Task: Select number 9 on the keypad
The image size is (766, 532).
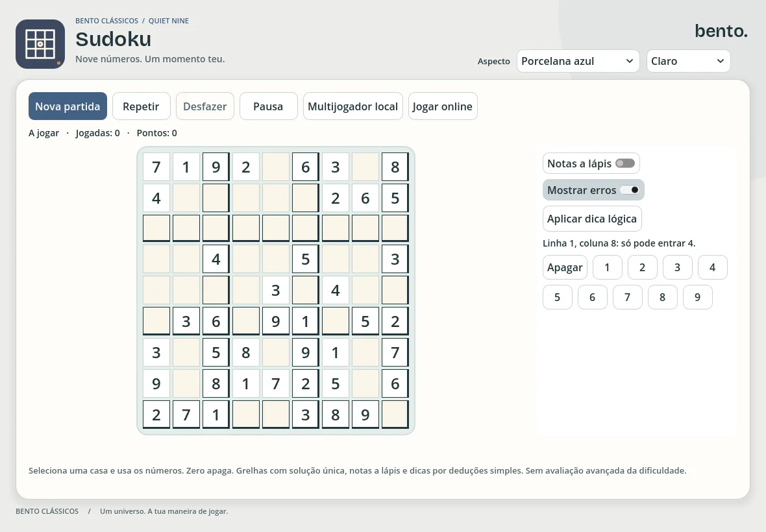Action: pyautogui.click(x=698, y=297)
